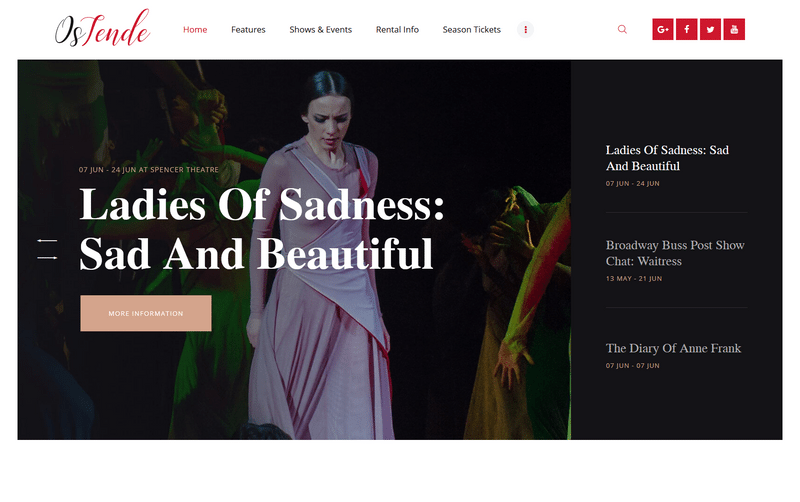Select Broadway Buss Post Show Chat entry

pyautogui.click(x=675, y=253)
